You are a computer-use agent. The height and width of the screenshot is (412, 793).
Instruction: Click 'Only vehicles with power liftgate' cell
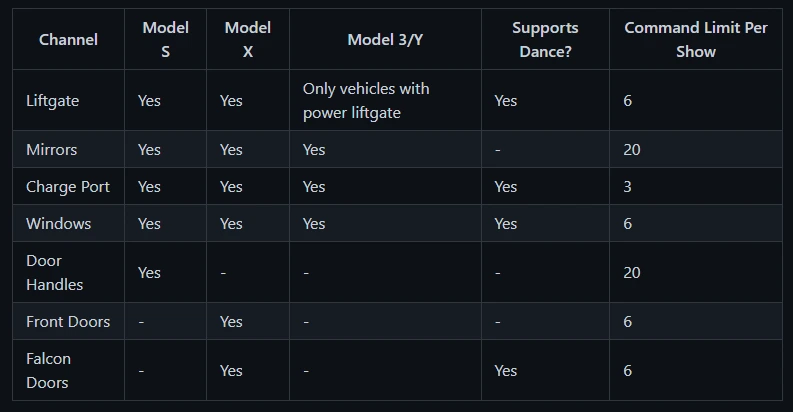click(385, 101)
